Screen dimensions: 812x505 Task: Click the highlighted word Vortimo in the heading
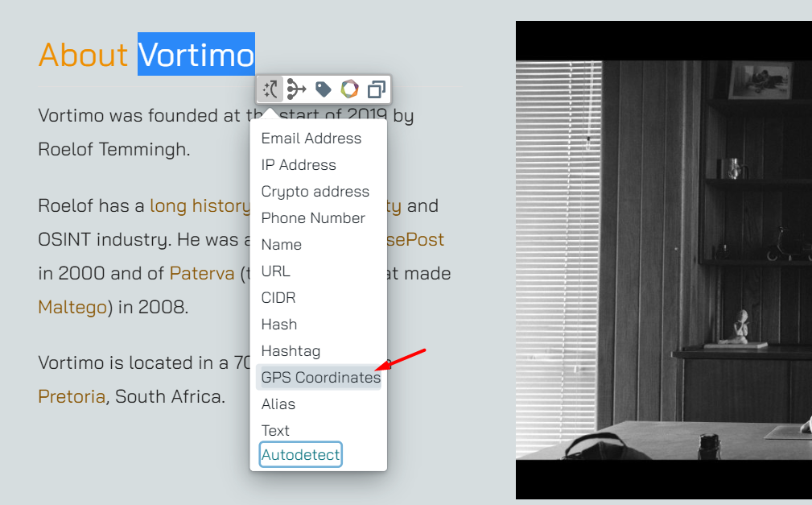[x=196, y=55]
